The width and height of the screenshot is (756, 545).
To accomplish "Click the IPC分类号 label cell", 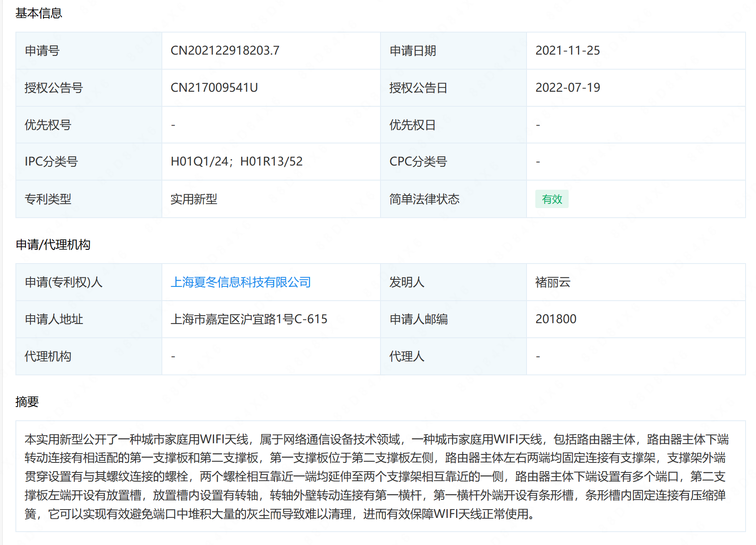I will coord(89,162).
